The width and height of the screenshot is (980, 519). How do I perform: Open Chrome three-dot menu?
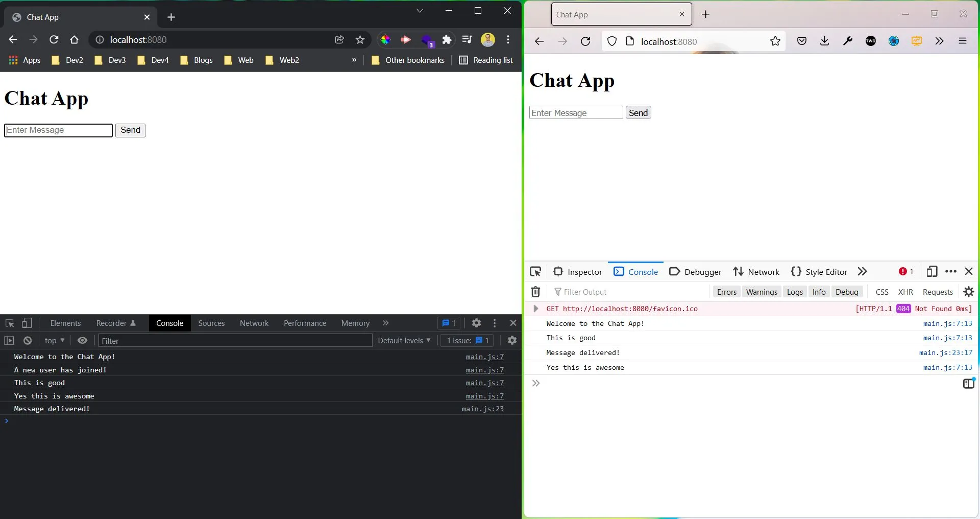[x=508, y=39]
